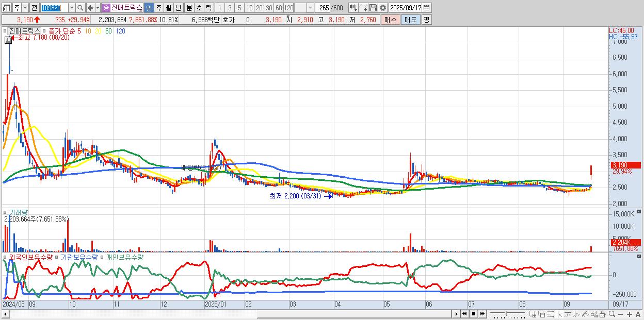Viewport: 644px width, 320px height.
Task: Switch to the 주 weekly chart period
Action: point(158,8)
